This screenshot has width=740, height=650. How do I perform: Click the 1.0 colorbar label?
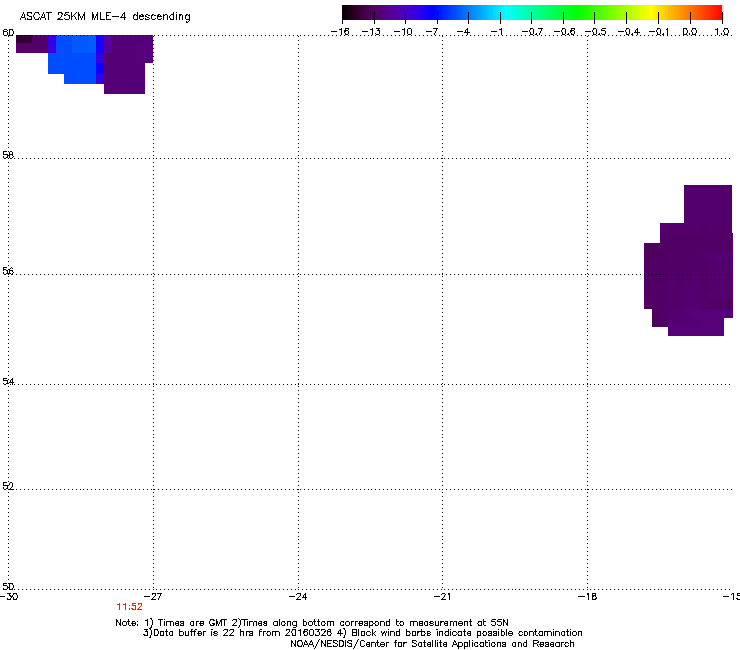click(722, 32)
